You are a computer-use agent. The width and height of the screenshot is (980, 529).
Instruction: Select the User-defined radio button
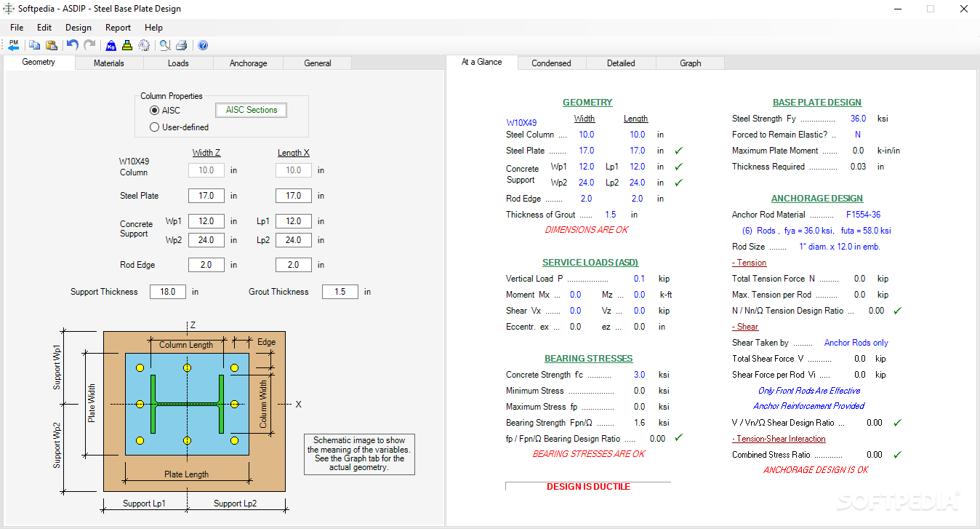pyautogui.click(x=154, y=127)
